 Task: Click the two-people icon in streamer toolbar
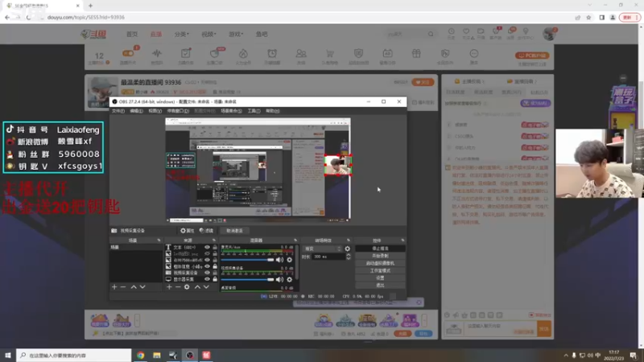click(301, 54)
